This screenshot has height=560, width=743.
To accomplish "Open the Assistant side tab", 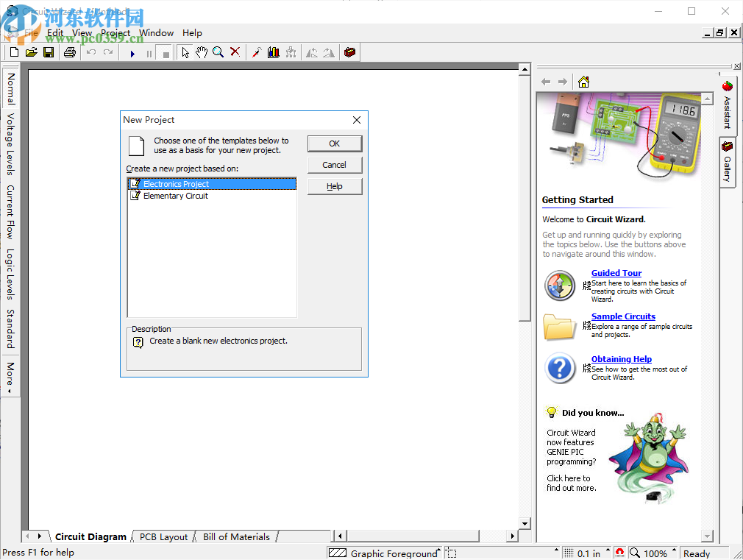I will 728,105.
